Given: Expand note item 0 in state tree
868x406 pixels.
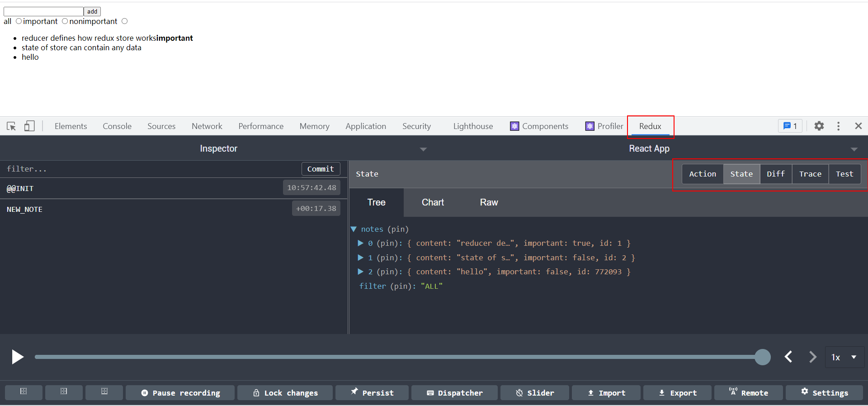Looking at the screenshot, I should click(x=360, y=243).
